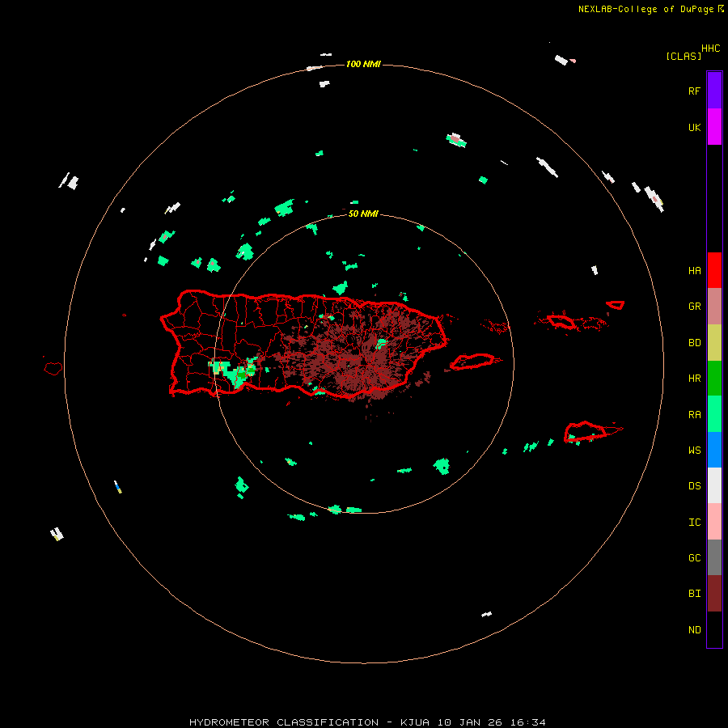
Task: Click the RF legend label
Action: (x=694, y=91)
